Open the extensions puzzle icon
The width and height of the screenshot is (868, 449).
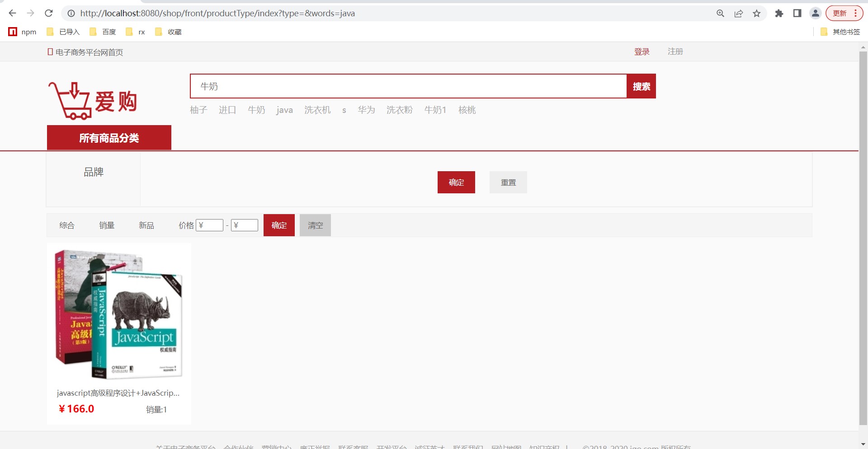(779, 14)
